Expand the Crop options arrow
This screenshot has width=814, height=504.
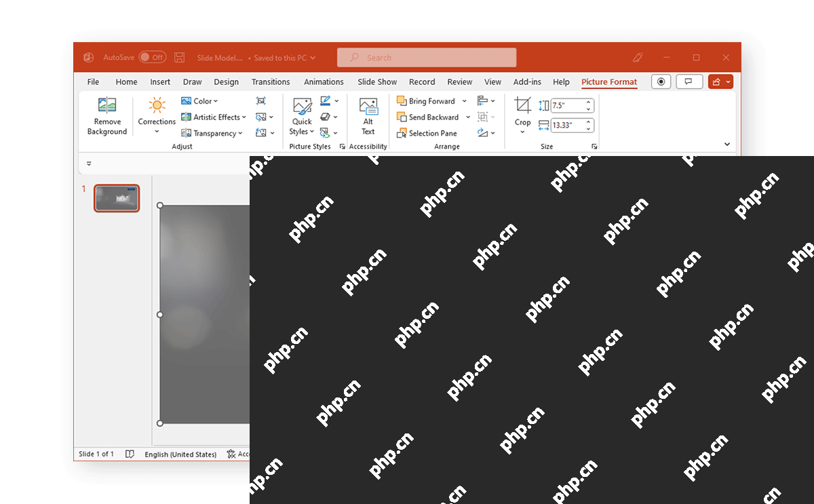(522, 132)
